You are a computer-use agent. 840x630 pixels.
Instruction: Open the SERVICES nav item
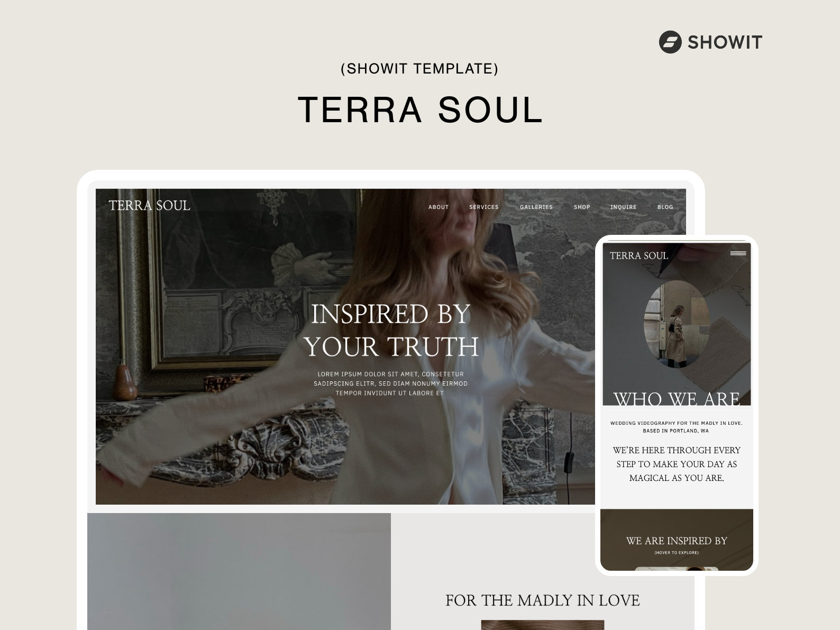(x=484, y=207)
